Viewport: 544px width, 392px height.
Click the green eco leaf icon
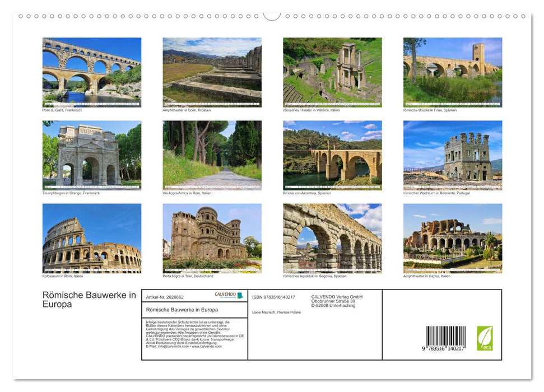point(484,338)
